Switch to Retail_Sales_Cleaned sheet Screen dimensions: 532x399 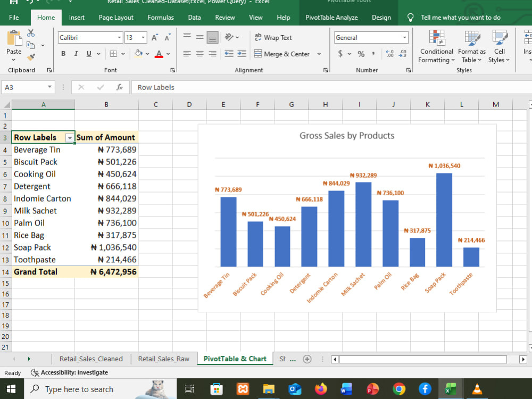coord(91,359)
